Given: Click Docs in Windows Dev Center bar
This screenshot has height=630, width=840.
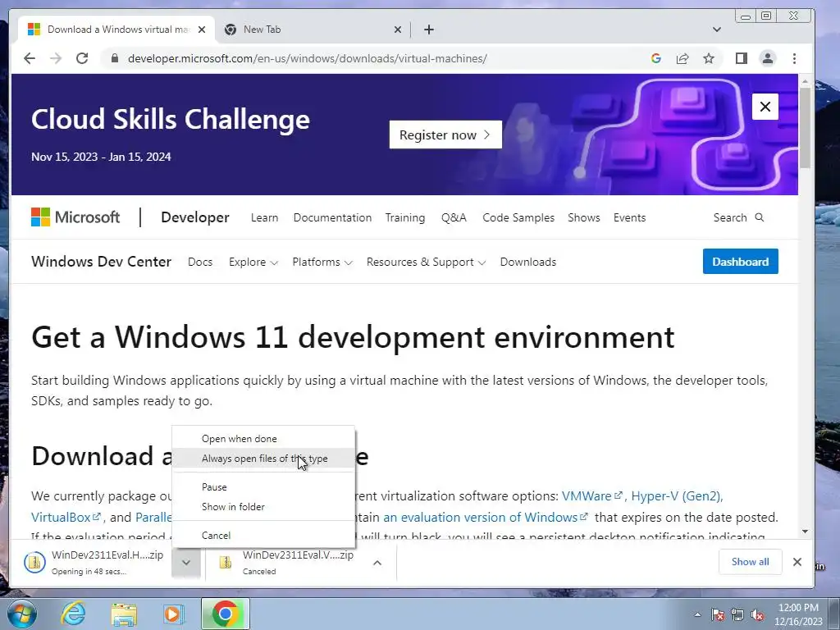Looking at the screenshot, I should pos(200,262).
